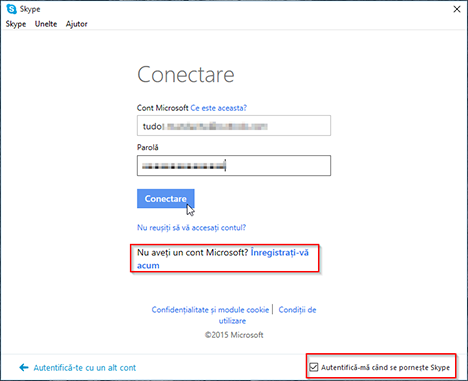The width and height of the screenshot is (468, 381).
Task: Click the '©2015 Microsoft' text
Action: click(234, 335)
